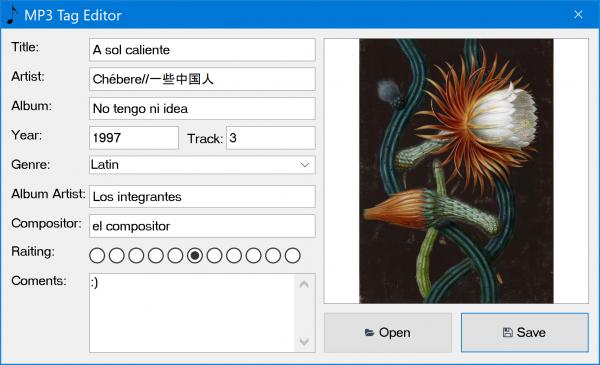Click the Album field 'No tengo ni idea'
The image size is (600, 365).
pos(202,108)
